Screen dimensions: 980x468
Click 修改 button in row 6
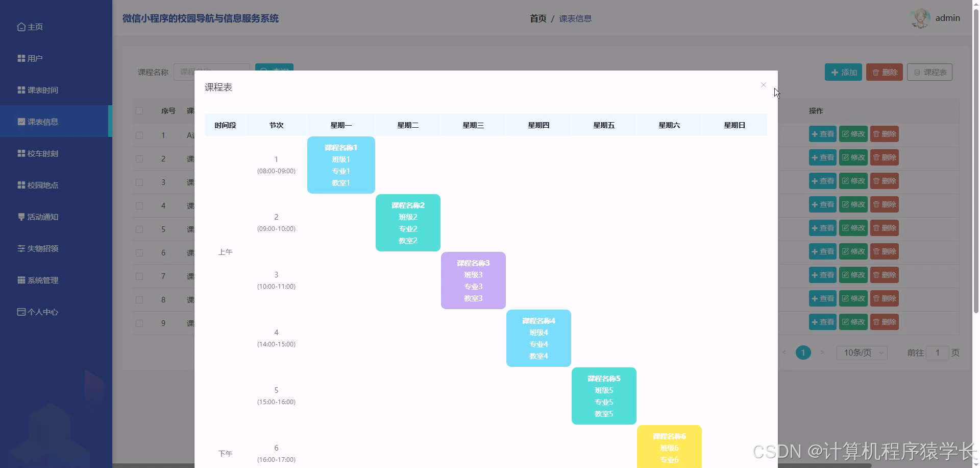[x=853, y=251]
